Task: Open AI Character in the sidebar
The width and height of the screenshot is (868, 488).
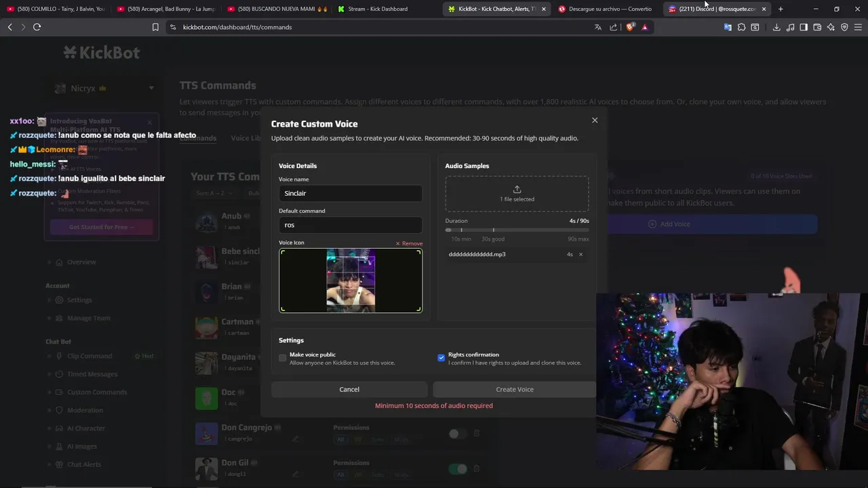Action: tap(86, 428)
